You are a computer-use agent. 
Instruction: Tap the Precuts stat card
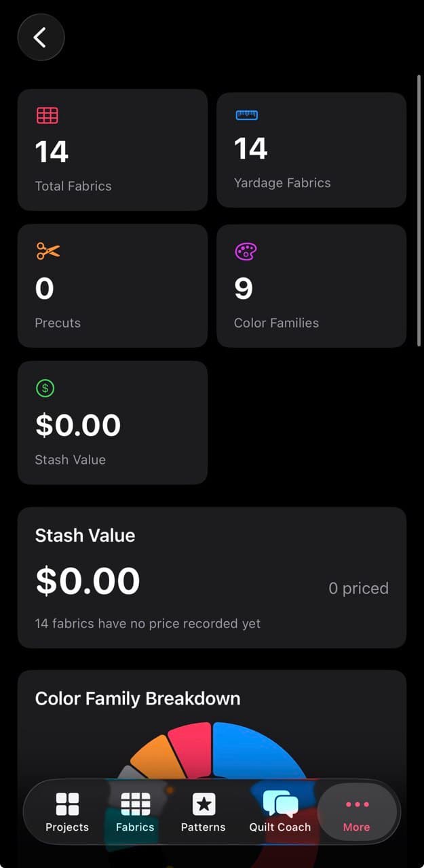[x=113, y=285]
